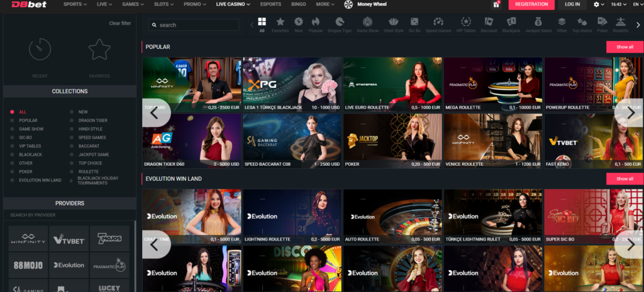Open the Mega Roulette game thumbnail
The image size is (644, 292).
click(493, 84)
